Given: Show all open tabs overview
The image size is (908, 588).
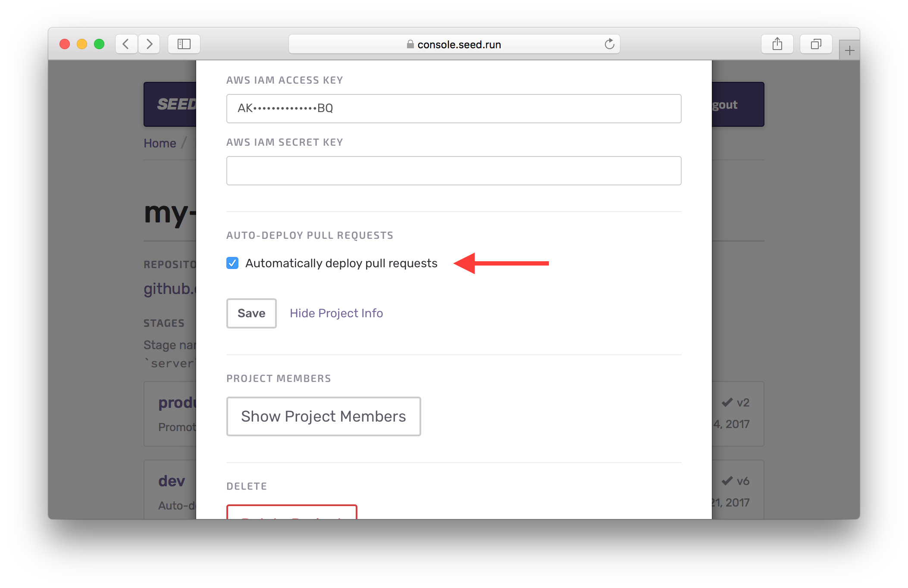Looking at the screenshot, I should (x=816, y=44).
